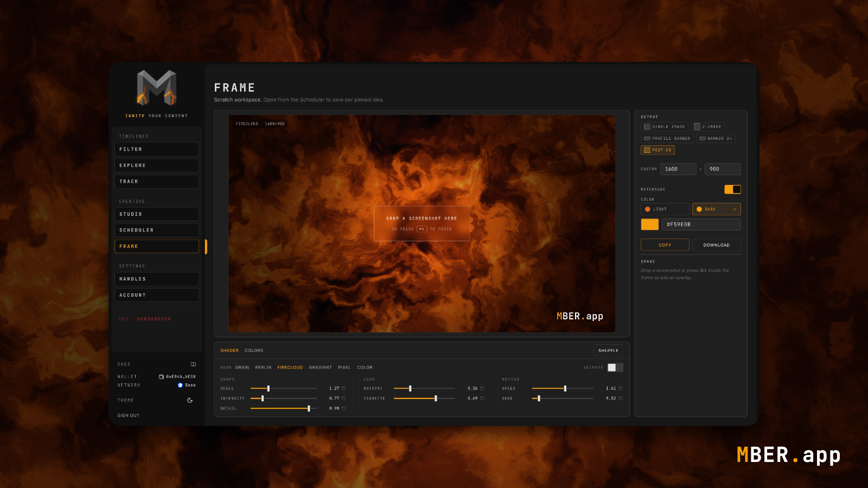This screenshot has width=868, height=488.
Task: Click the 'Drop a screenshot here' zone
Action: [x=422, y=223]
